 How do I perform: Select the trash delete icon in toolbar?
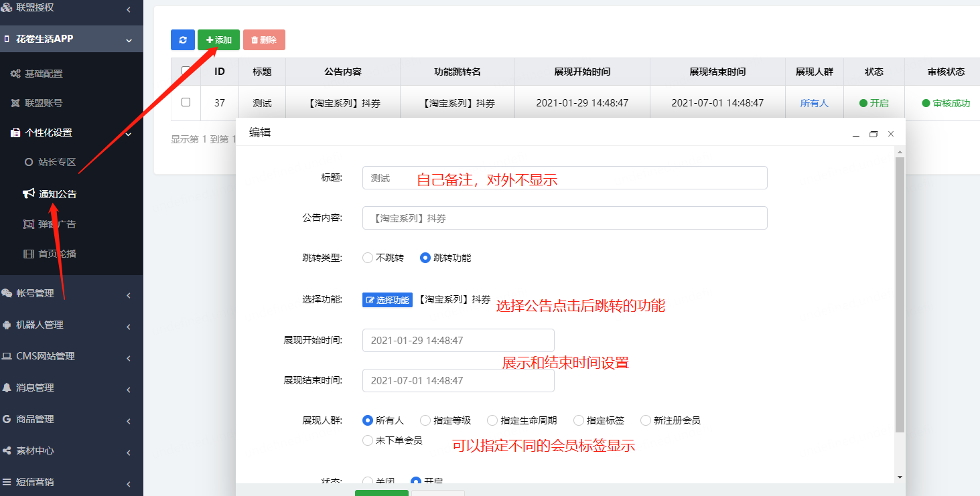tap(264, 39)
